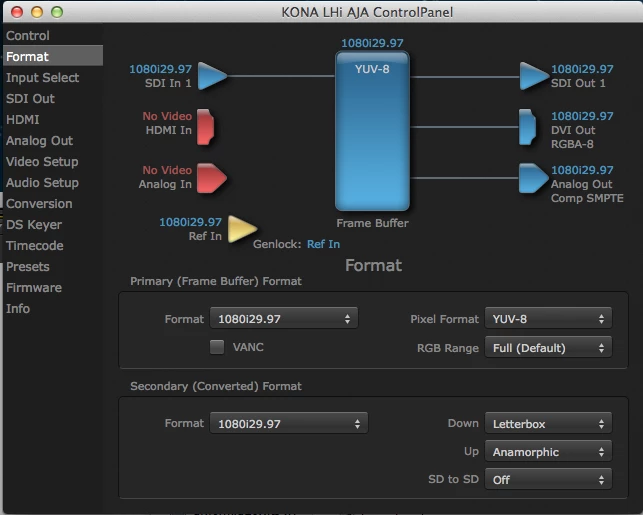Click the blue DVI Out connector icon

click(527, 127)
